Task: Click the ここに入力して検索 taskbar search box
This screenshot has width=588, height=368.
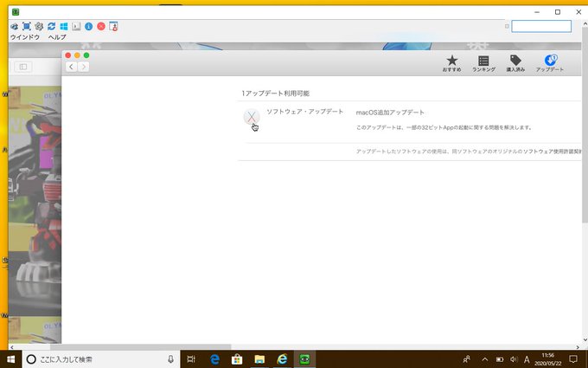Action: coord(101,359)
